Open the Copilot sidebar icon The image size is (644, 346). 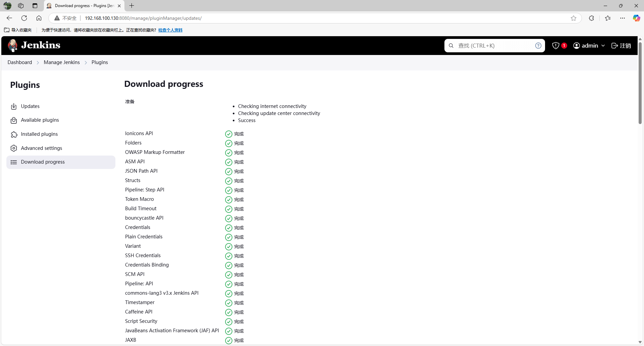[636, 18]
